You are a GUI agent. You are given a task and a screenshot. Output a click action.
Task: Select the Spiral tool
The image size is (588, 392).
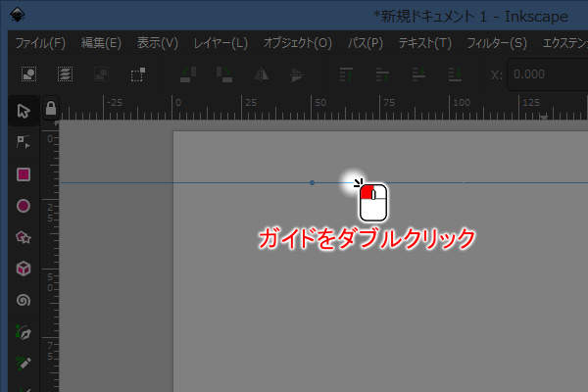click(24, 300)
